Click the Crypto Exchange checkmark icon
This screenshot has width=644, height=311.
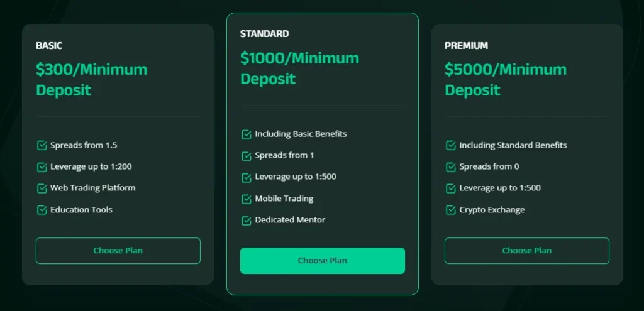[x=451, y=210]
